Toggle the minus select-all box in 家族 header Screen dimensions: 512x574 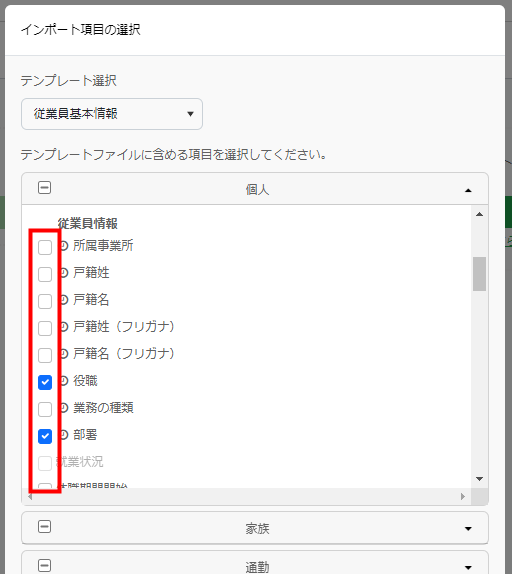point(44,527)
